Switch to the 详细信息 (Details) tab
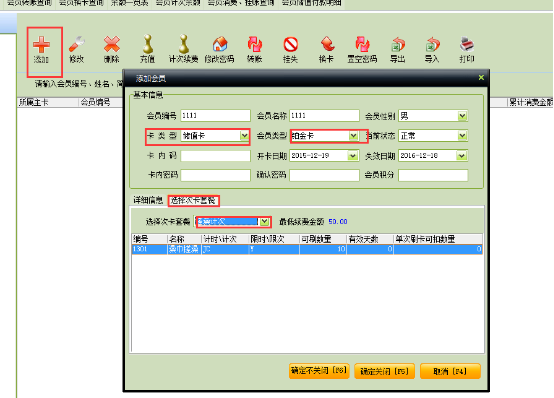The width and height of the screenshot is (554, 398). [x=148, y=200]
